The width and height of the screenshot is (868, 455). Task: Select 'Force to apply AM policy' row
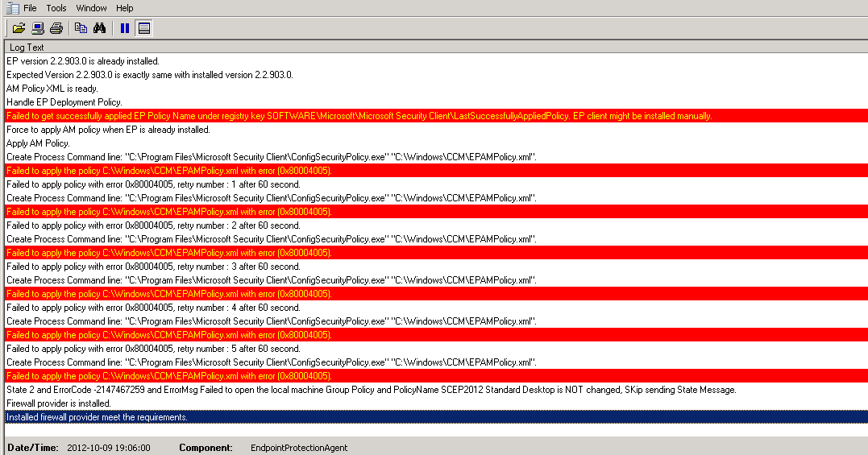(x=436, y=130)
